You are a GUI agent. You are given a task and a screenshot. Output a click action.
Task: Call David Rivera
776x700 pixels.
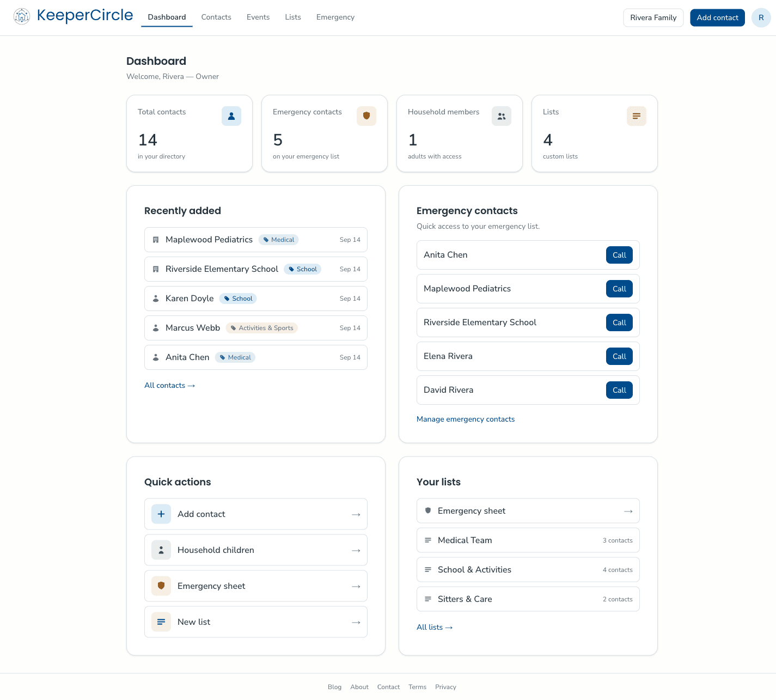(620, 390)
